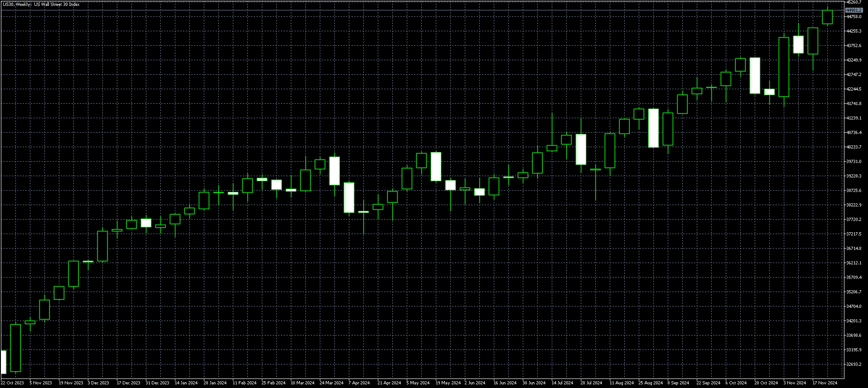This screenshot has height=388, width=868.
Task: Click the "21 Apr 2024" date label
Action: coord(389,383)
